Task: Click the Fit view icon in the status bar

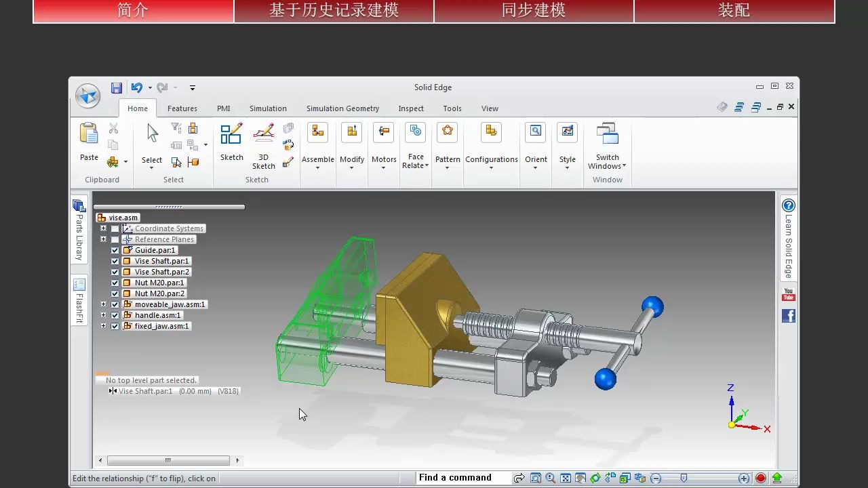Action: (566, 478)
